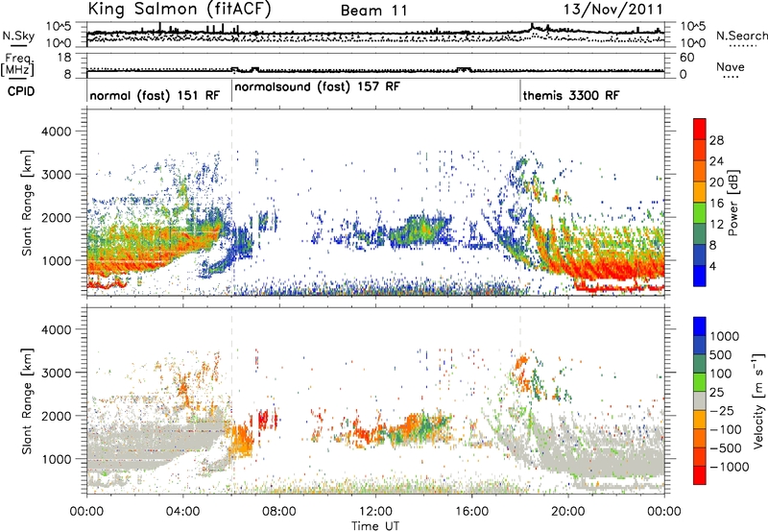The height and width of the screenshot is (532, 768).
Task: Select the 'N.Sky' legend label
Action: point(18,36)
